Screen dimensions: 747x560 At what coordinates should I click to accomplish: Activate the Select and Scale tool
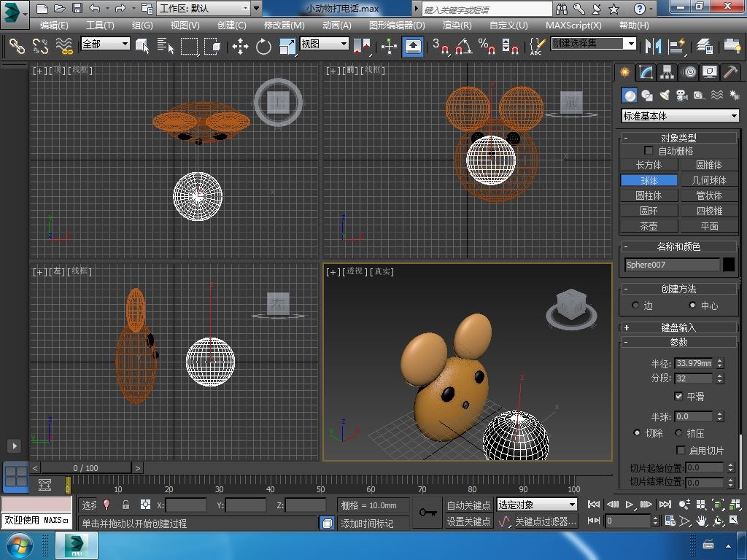tap(287, 46)
